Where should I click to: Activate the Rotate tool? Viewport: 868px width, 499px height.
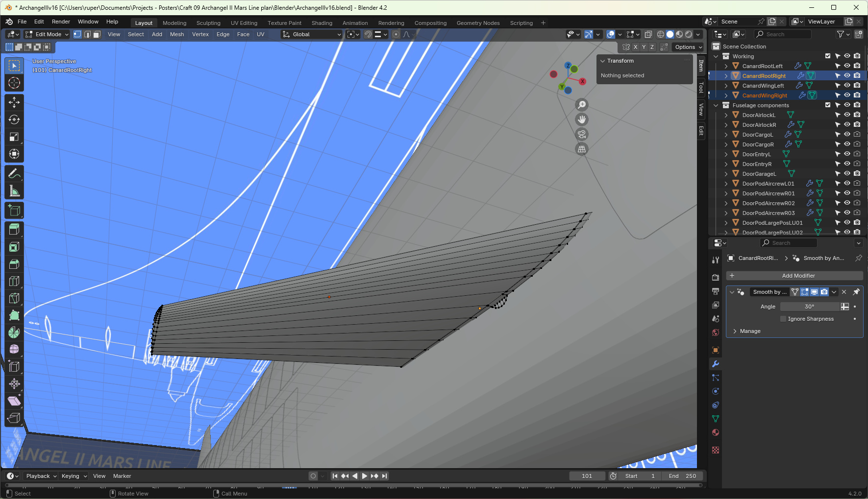pos(14,119)
